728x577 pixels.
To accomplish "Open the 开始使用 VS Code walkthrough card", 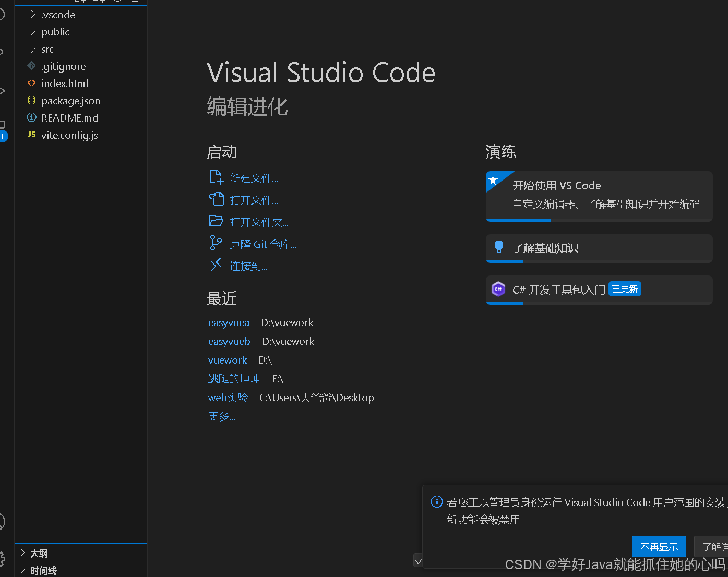I will point(599,195).
